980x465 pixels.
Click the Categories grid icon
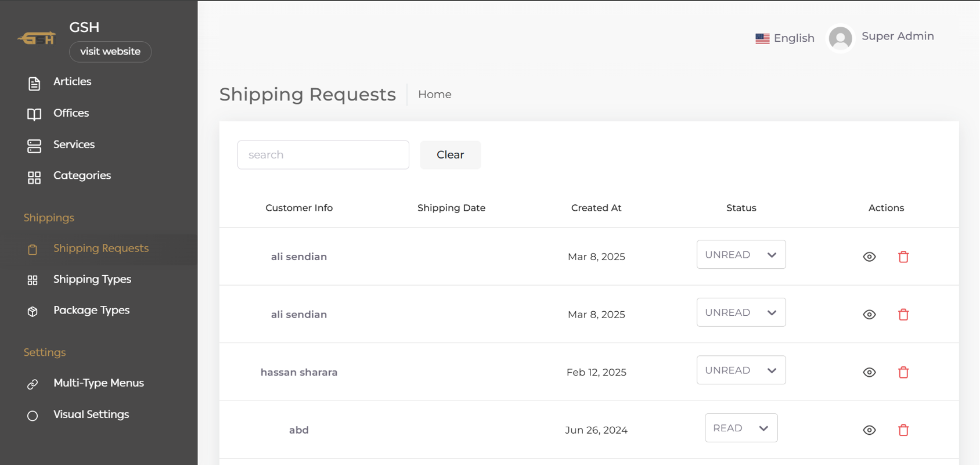[34, 178]
